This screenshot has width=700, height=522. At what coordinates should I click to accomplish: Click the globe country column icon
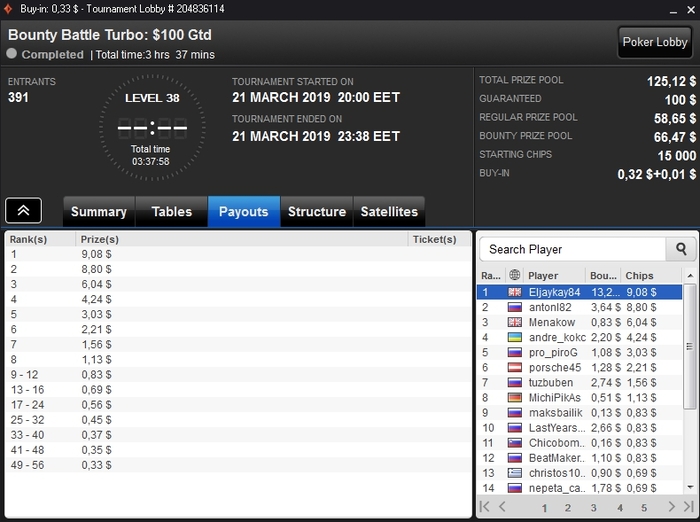pos(515,275)
